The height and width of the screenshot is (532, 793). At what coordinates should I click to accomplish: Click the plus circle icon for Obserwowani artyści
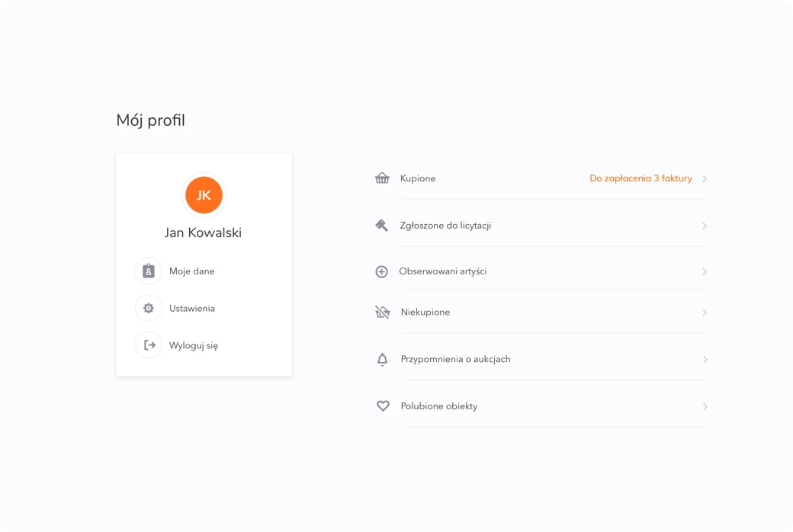382,271
